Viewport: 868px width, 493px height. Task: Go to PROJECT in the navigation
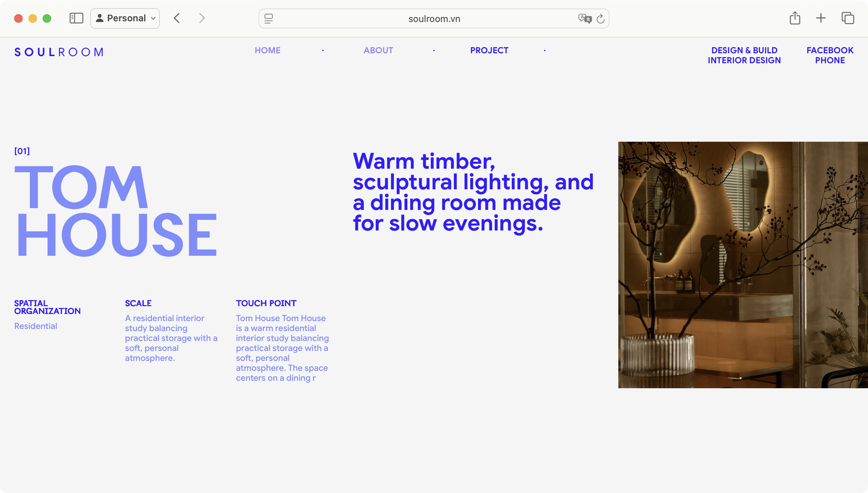click(489, 50)
